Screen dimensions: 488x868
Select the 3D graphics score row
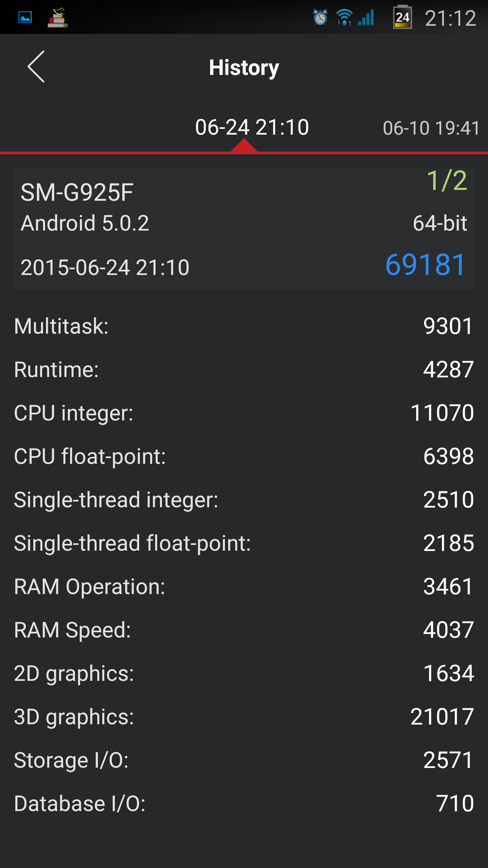click(x=244, y=717)
